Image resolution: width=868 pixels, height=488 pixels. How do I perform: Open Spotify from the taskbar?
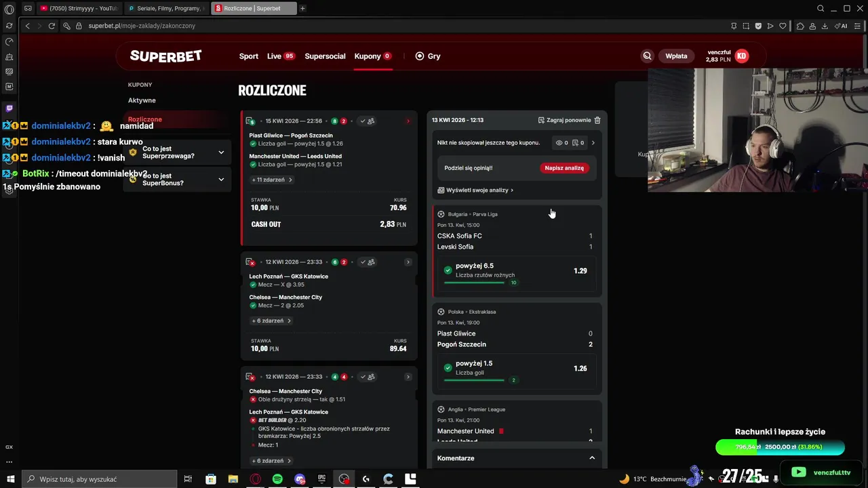click(277, 479)
